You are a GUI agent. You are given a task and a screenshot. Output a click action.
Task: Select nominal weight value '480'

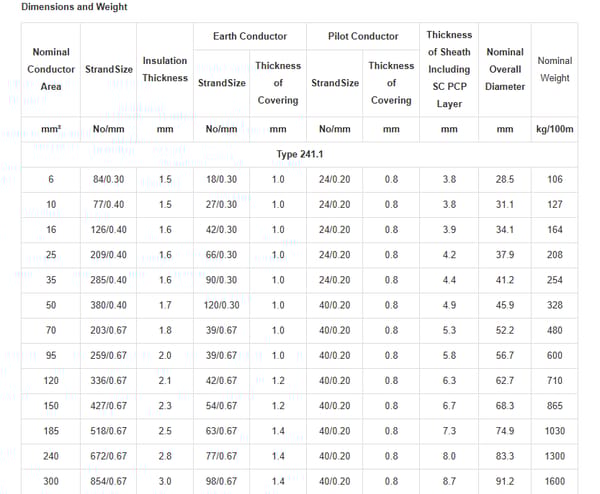[x=555, y=331]
